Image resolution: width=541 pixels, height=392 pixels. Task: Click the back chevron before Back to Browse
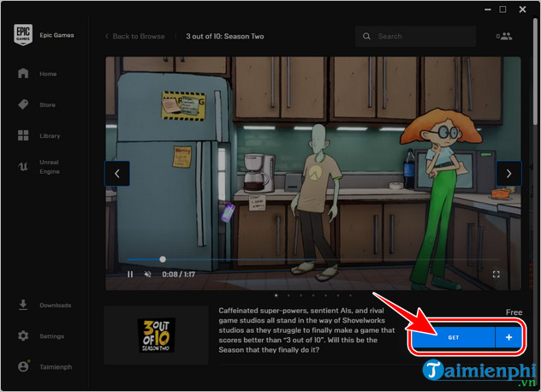[107, 36]
